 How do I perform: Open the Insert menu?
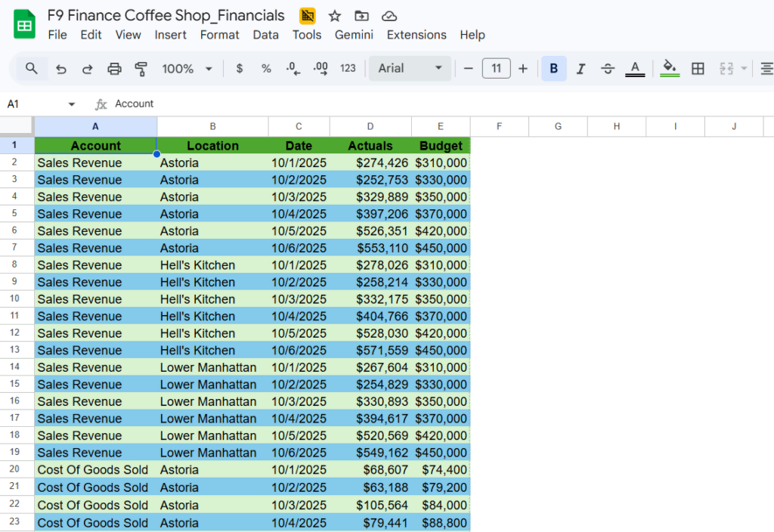coord(171,35)
